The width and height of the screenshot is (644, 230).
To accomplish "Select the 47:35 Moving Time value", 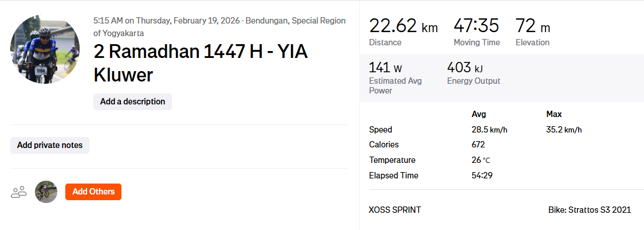I will [x=476, y=26].
